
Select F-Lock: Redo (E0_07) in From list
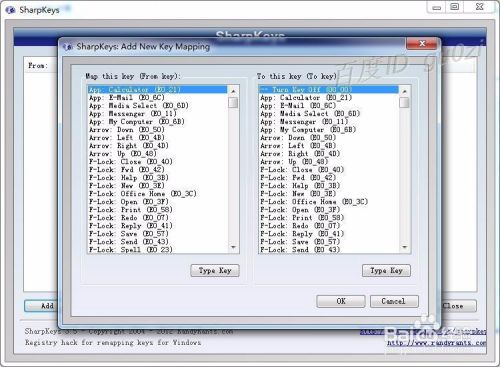[x=158, y=218]
